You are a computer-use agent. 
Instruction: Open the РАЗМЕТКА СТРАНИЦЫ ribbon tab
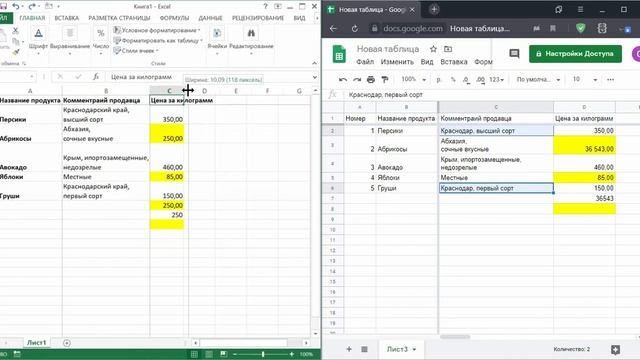tap(119, 18)
